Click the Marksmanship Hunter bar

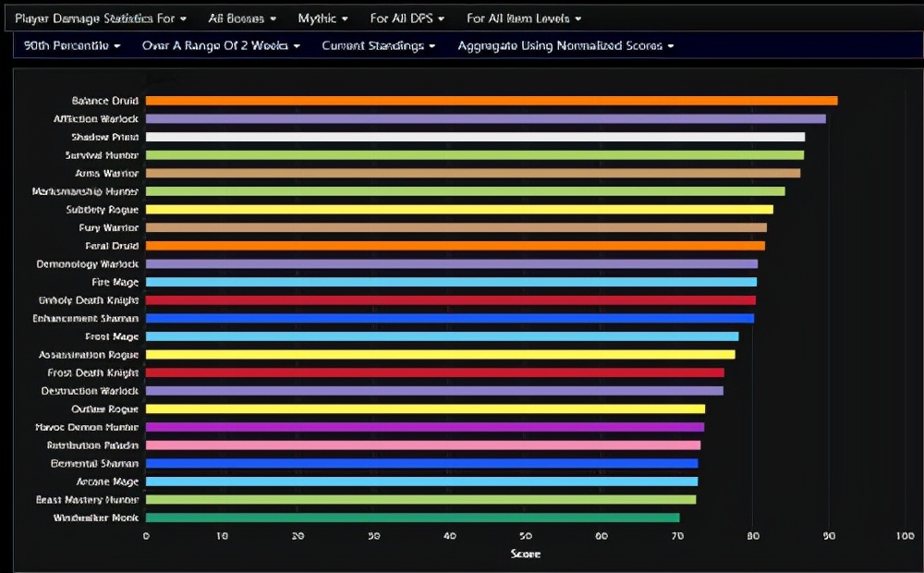tap(465, 191)
